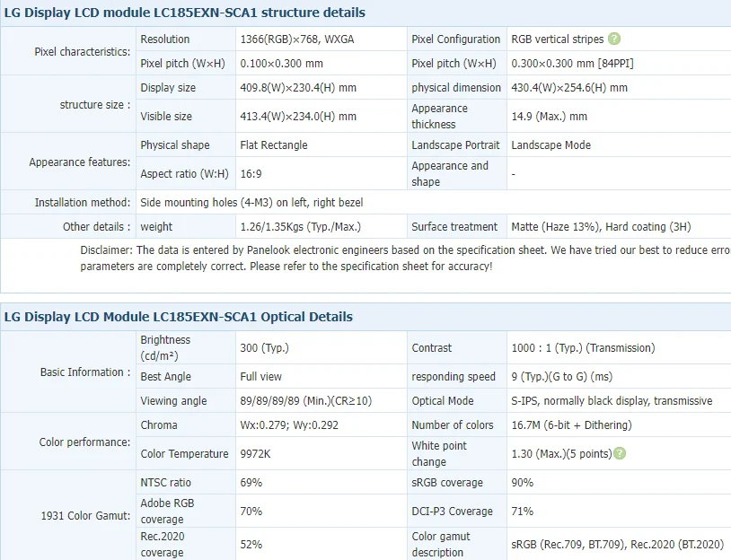Select the weight value "1.26/1.35Kgs (Typ./Max.)"
The width and height of the screenshot is (731, 560).
coord(301,227)
